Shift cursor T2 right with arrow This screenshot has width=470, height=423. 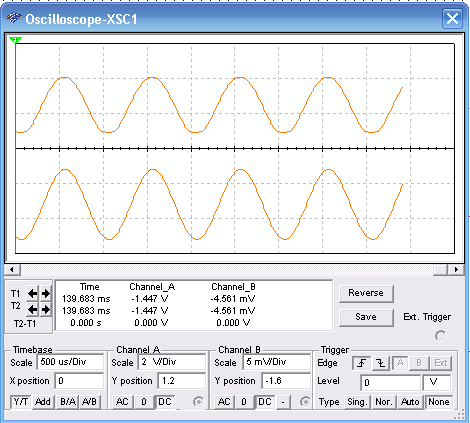click(46, 310)
